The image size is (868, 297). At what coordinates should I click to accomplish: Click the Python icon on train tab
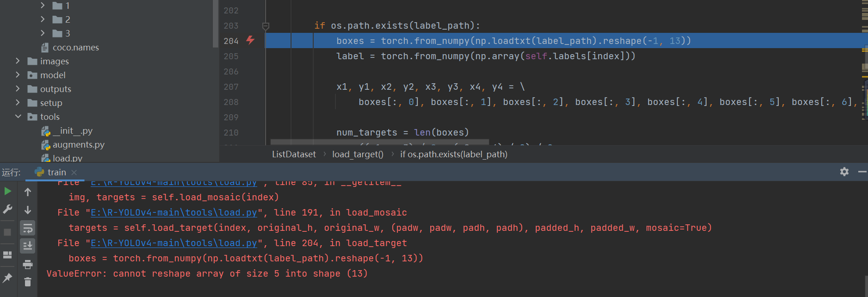coord(39,172)
